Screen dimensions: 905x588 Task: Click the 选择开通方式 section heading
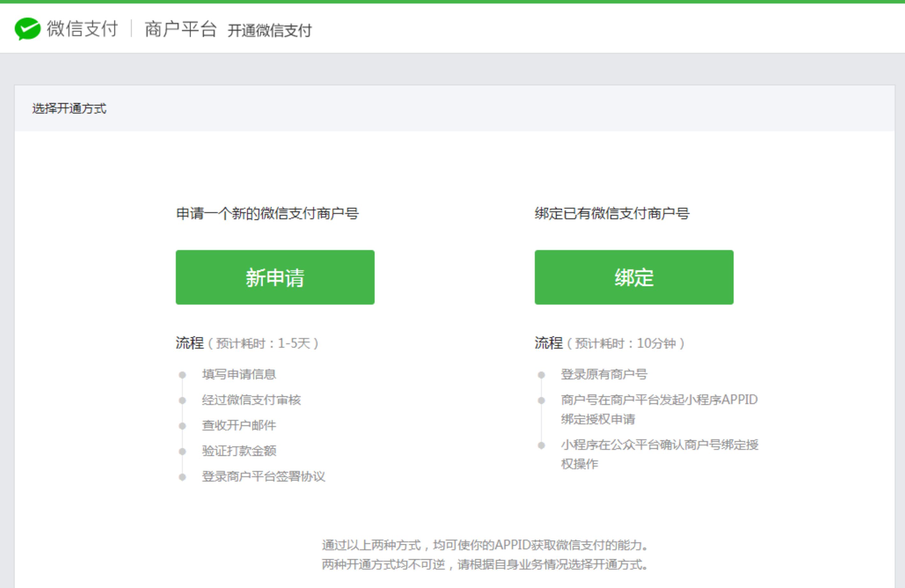tap(69, 108)
